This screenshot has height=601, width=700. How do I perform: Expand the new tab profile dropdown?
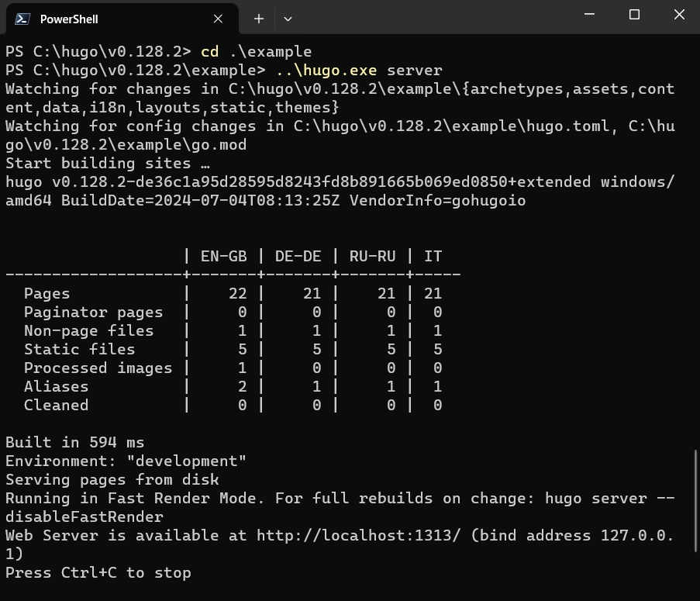288,19
